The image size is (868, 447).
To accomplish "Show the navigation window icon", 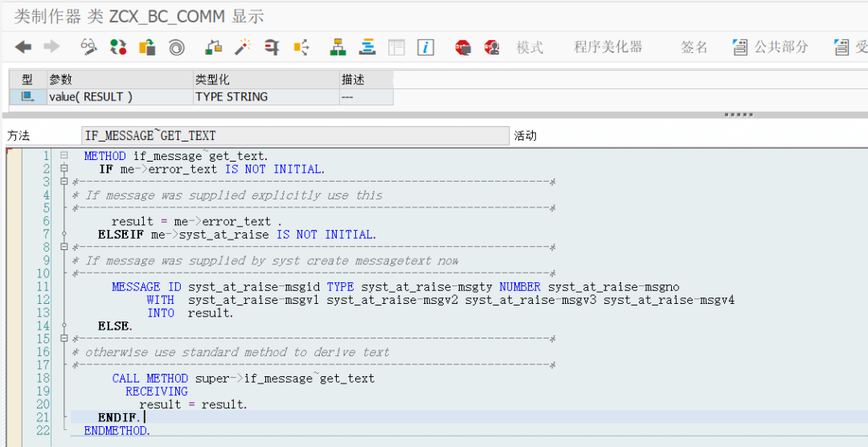I will 367,47.
